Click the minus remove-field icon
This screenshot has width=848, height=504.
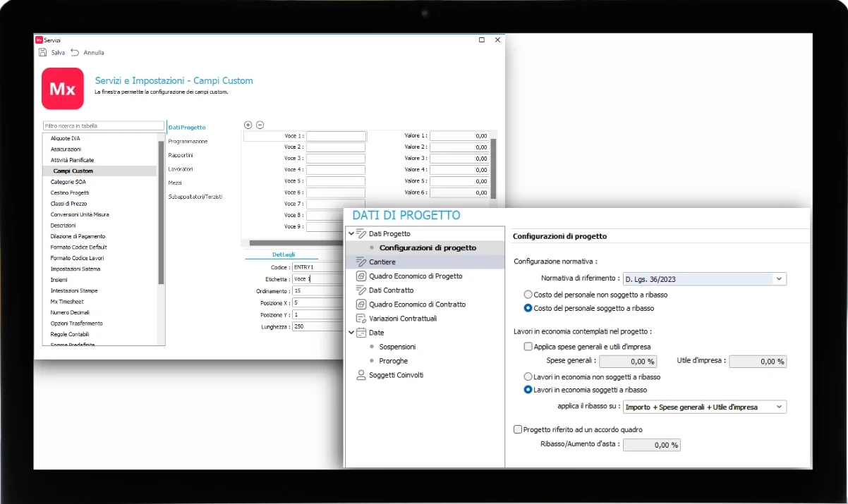coord(260,125)
